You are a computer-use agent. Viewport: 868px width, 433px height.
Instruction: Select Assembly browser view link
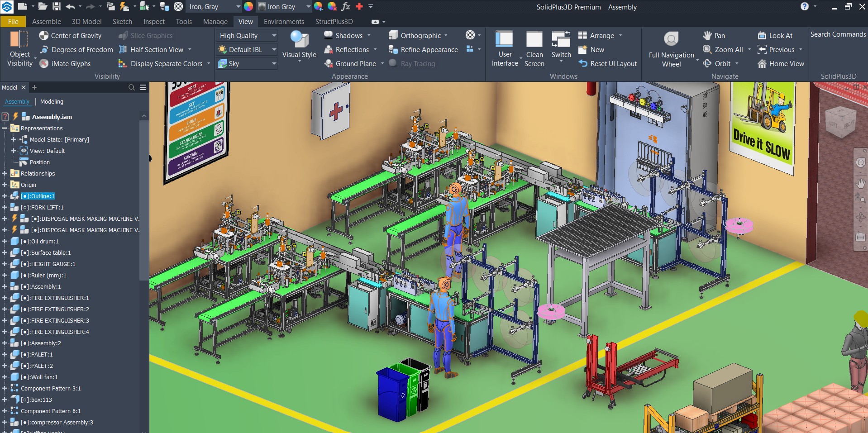tap(17, 102)
